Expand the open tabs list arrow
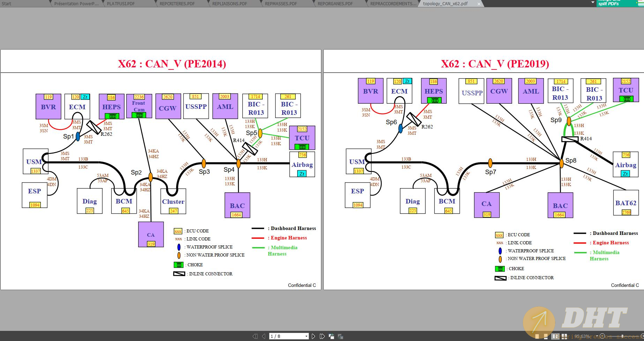The width and height of the screenshot is (644, 341). pyautogui.click(x=592, y=3)
